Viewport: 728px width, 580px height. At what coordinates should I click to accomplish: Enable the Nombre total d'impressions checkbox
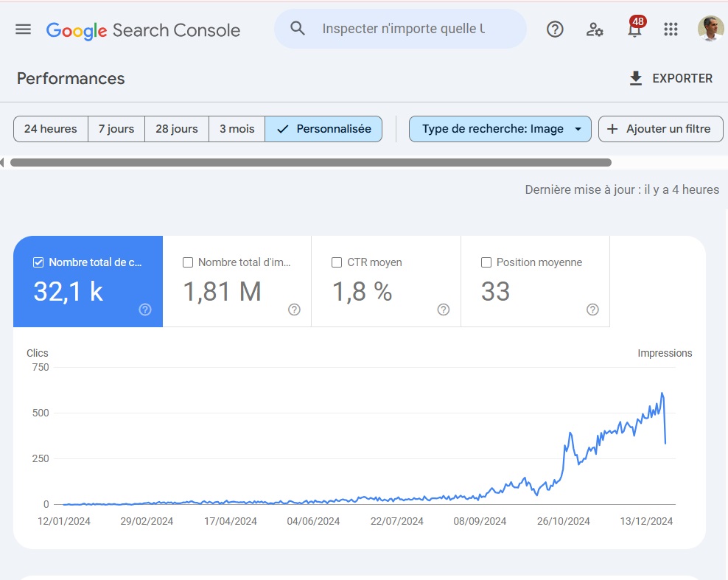pyautogui.click(x=188, y=262)
